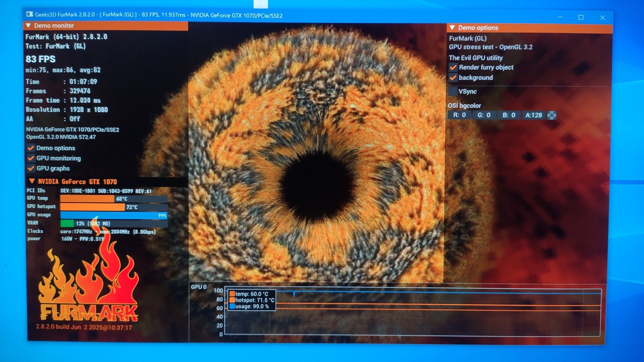The image size is (644, 362).
Task: Click the R: 0 color field
Action: (459, 115)
